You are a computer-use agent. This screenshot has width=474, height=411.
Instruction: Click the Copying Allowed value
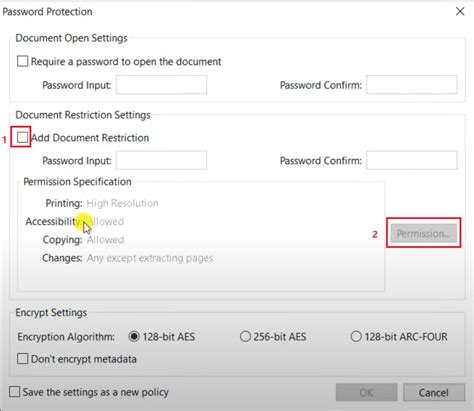tap(105, 240)
